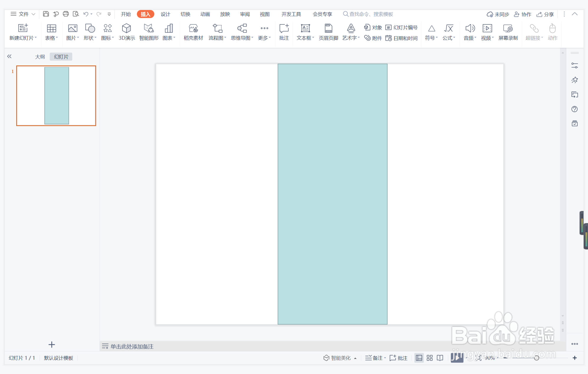Open the help question-mark icon in sidebar
The image size is (588, 374).
pos(574,109)
